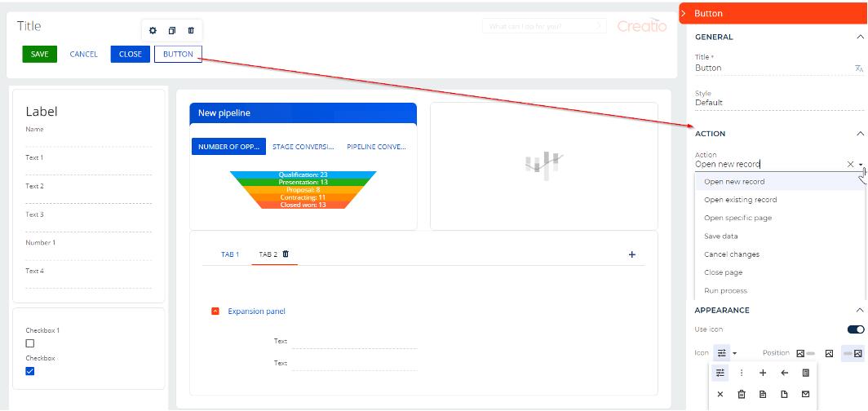The width and height of the screenshot is (868, 411).
Task: Set icon position to right of text
Action: (x=852, y=353)
